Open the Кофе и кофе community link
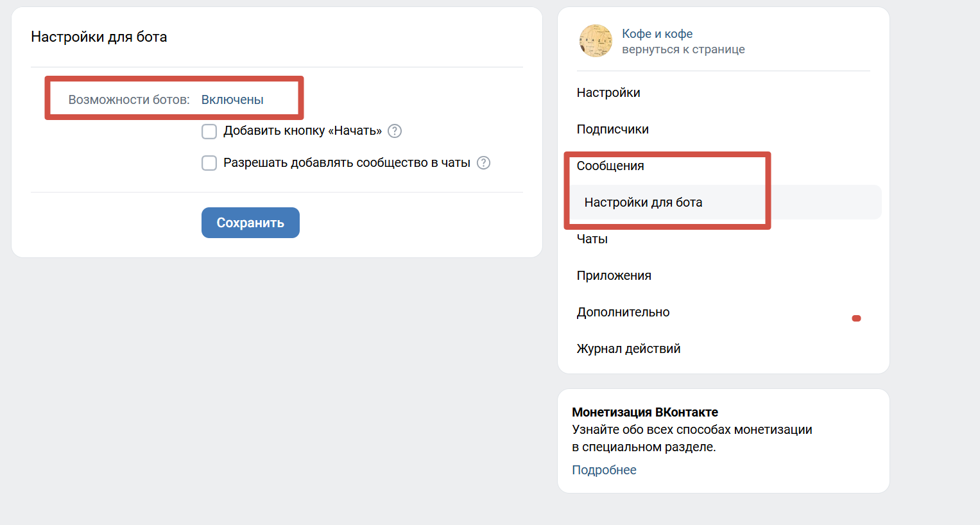The width and height of the screenshot is (980, 525). (657, 34)
